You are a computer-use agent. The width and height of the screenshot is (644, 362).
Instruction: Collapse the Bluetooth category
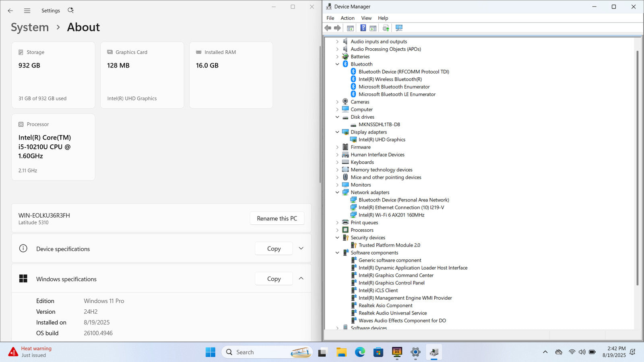337,64
